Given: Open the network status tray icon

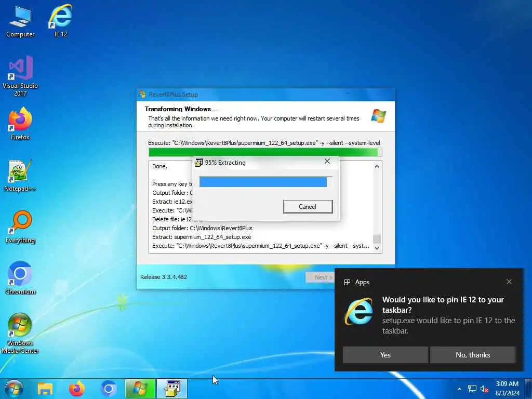Looking at the screenshot, I should (x=472, y=389).
